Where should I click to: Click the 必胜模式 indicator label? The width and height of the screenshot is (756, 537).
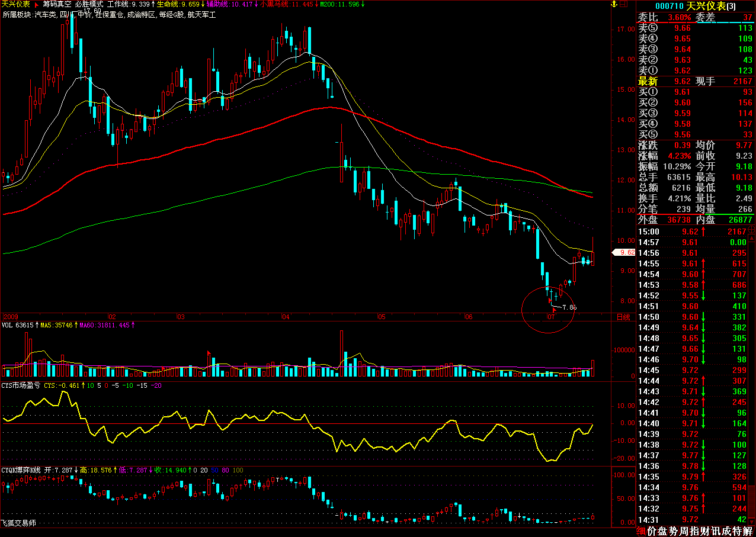pos(89,4)
